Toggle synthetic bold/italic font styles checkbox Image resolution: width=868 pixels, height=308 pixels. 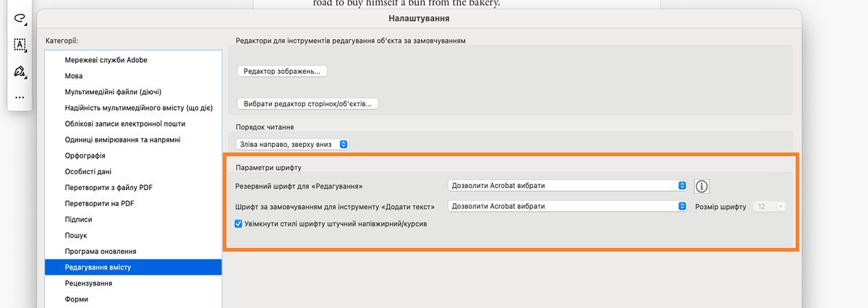(239, 224)
